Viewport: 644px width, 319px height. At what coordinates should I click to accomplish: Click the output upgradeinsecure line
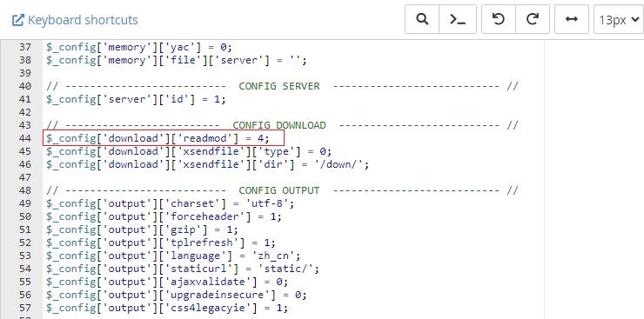(176, 295)
